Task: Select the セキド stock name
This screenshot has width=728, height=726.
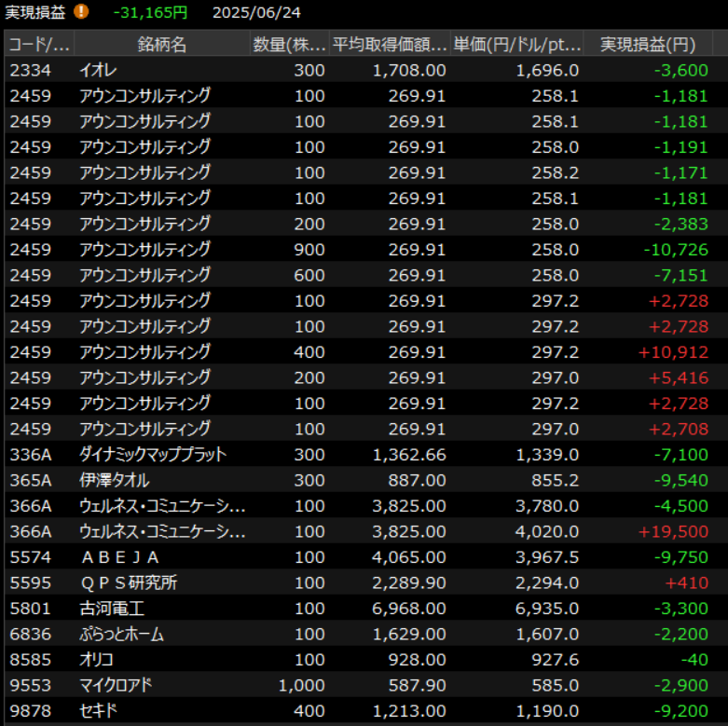Action: coord(99,711)
